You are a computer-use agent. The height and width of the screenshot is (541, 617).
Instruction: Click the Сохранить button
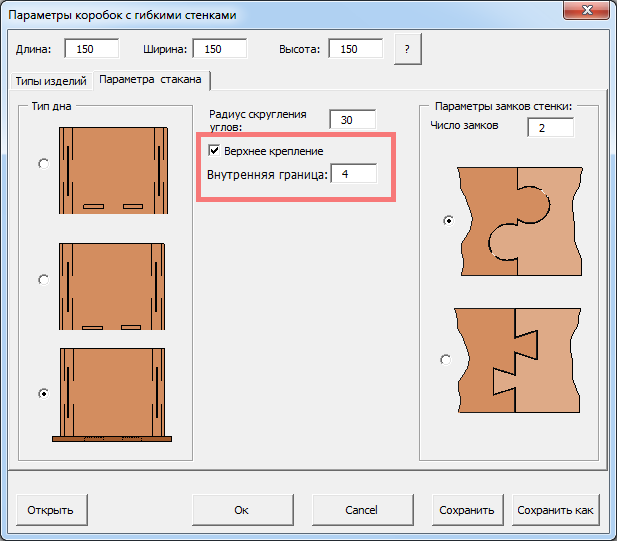[x=467, y=510]
